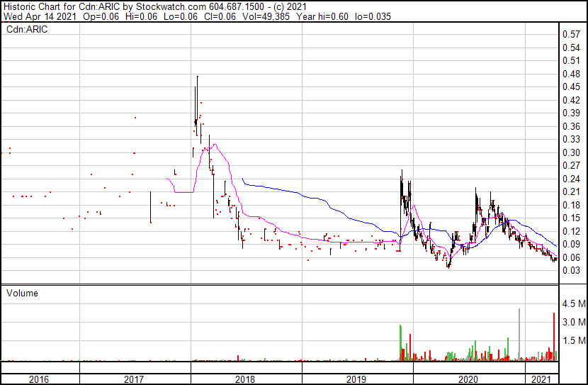Select the 2019 year marker

tap(356, 379)
